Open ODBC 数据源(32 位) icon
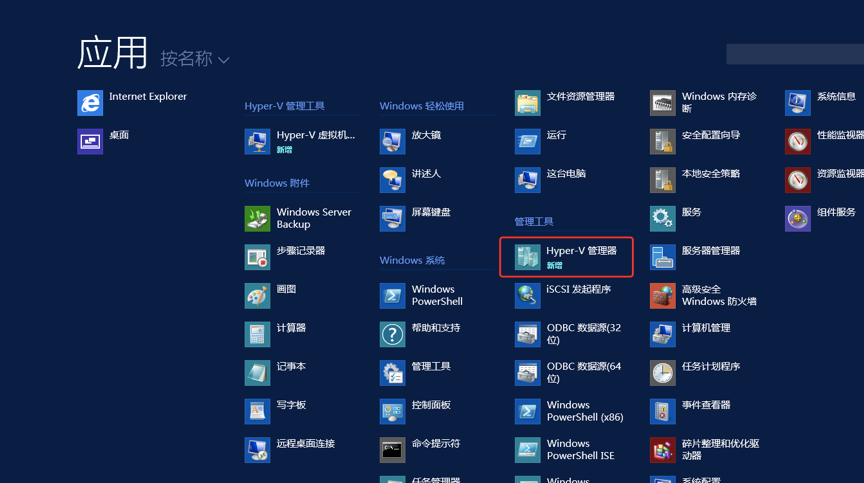The image size is (864, 483). coord(527,334)
